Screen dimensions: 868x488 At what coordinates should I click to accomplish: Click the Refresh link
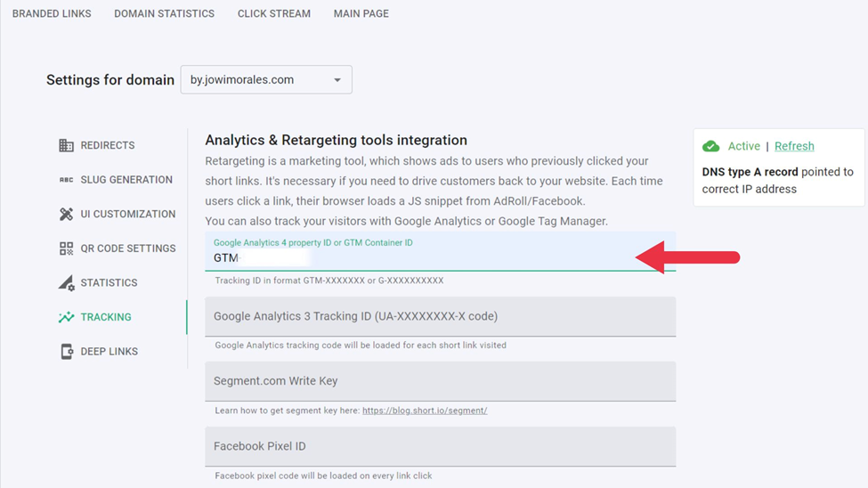(794, 146)
